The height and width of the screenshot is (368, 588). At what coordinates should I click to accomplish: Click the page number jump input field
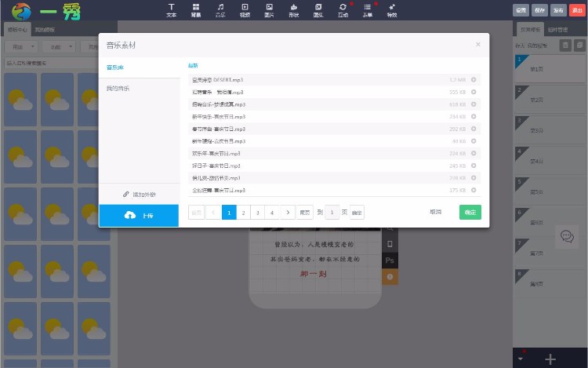332,213
